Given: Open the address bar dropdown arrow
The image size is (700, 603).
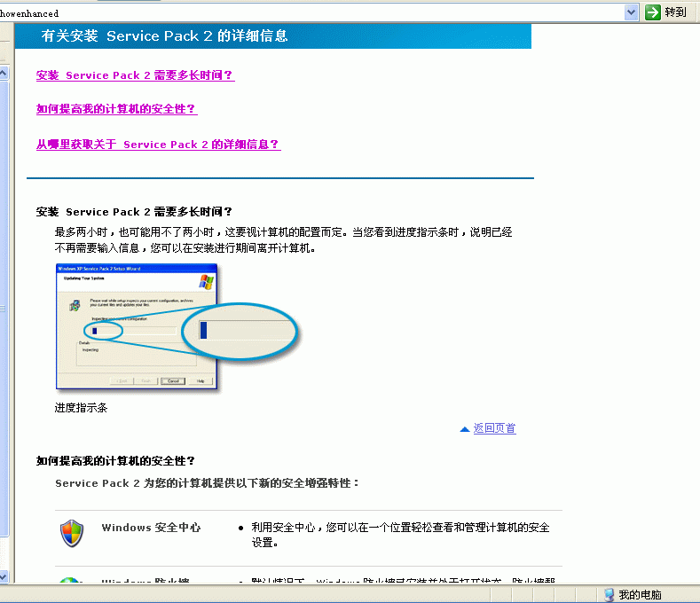Looking at the screenshot, I should 631,12.
